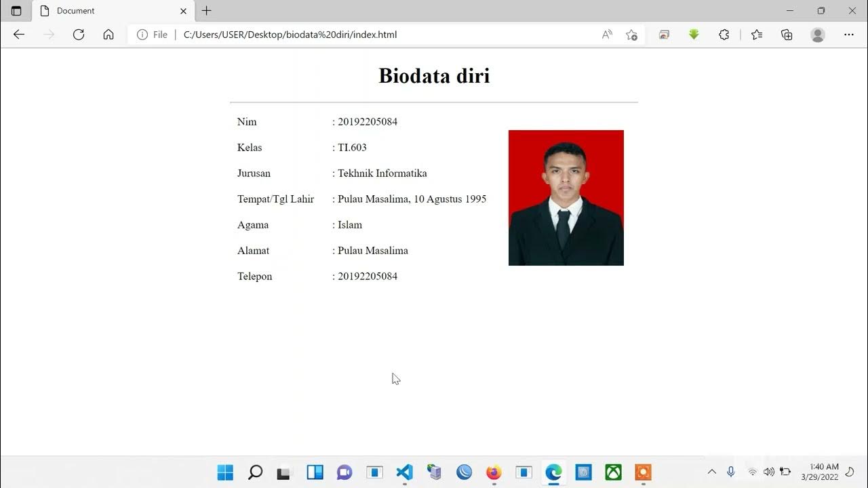Viewport: 868px width, 488px height.
Task: Open taskbar Search
Action: tap(255, 472)
